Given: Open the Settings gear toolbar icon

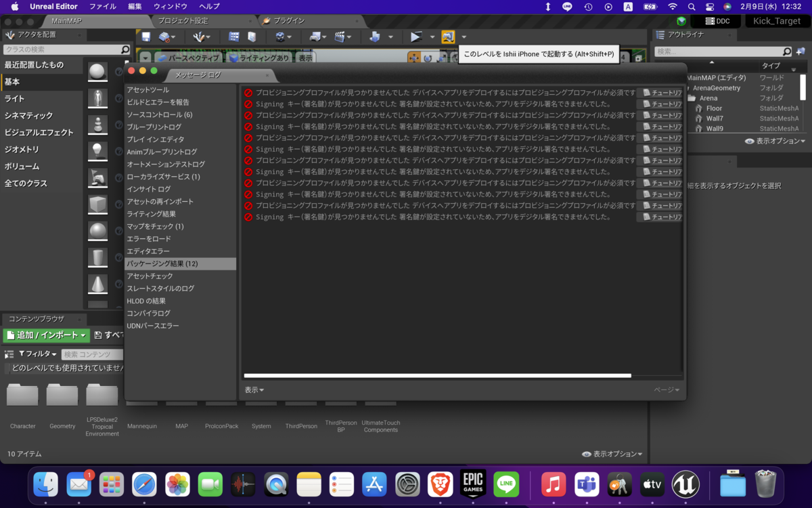Looking at the screenshot, I should click(280, 37).
